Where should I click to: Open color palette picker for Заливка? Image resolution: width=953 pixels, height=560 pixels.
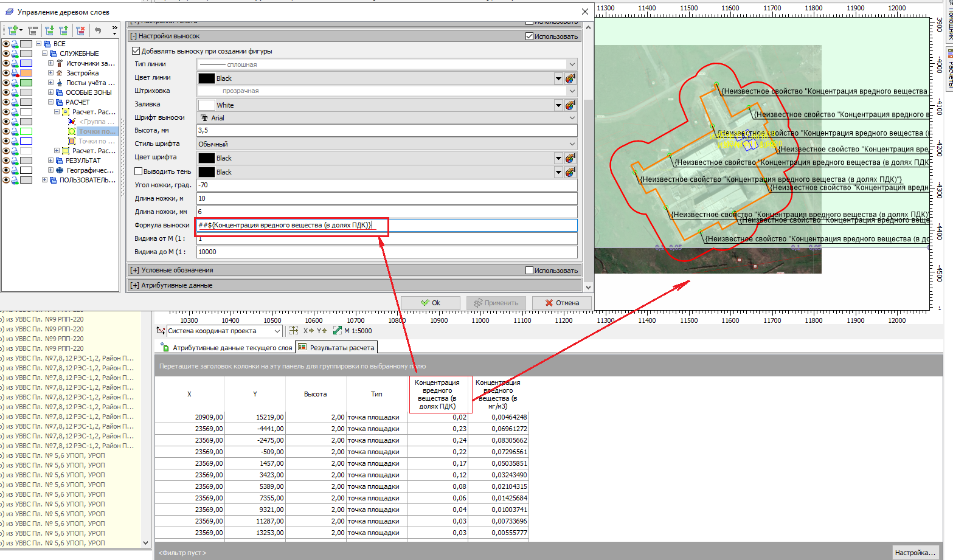(x=570, y=105)
